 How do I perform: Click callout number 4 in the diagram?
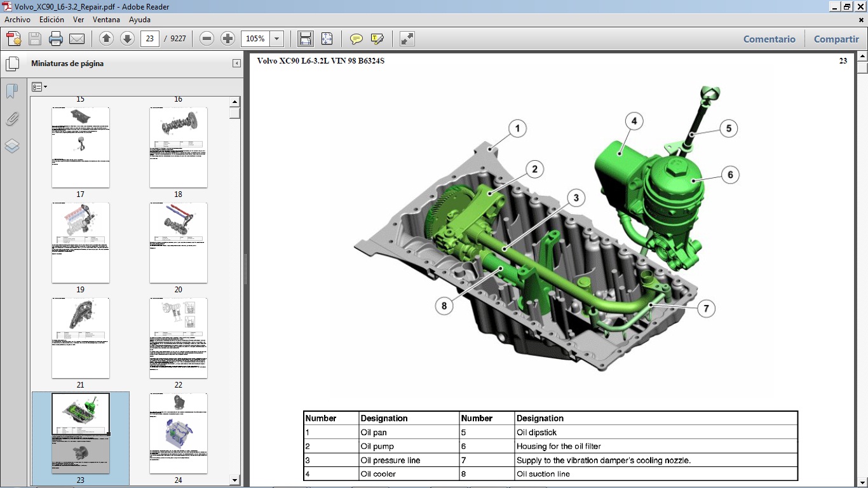click(634, 121)
